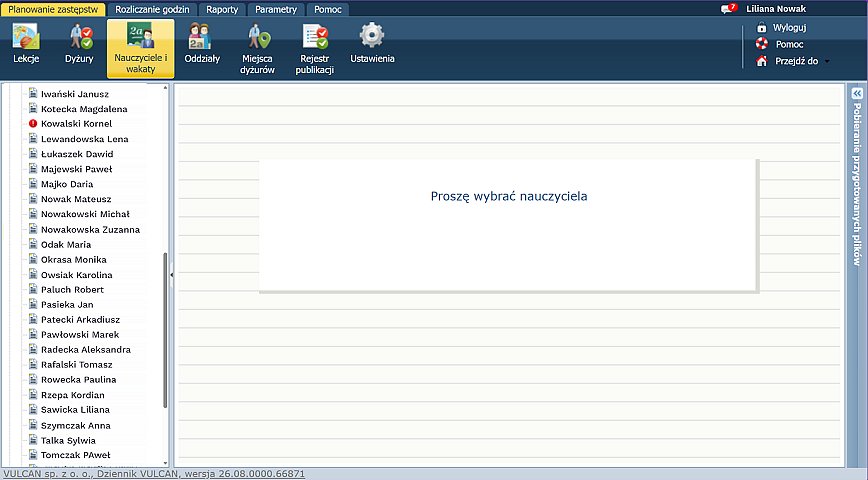
Task: Open the VULCAN version footer link
Action: point(154,474)
